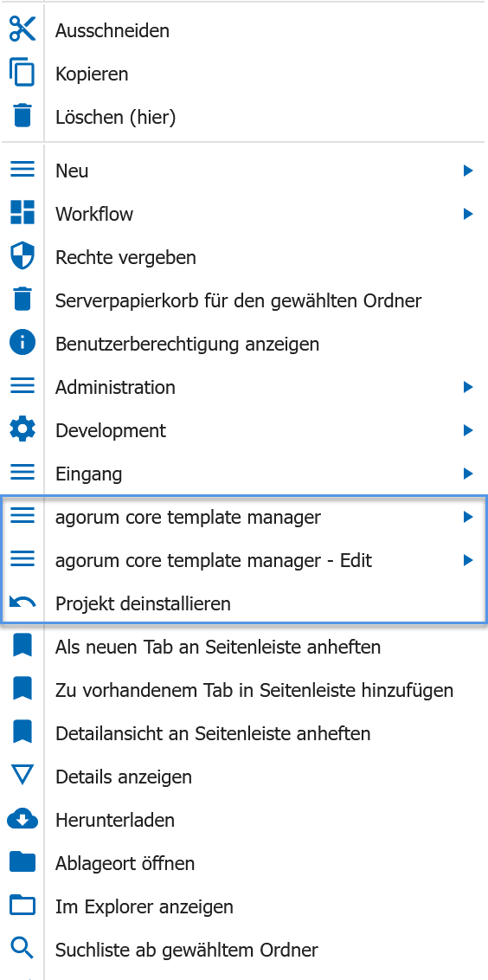Screen dimensions: 488x980
Task: Click the trash icon beside Löschen (hier)
Action: pyautogui.click(x=22, y=116)
